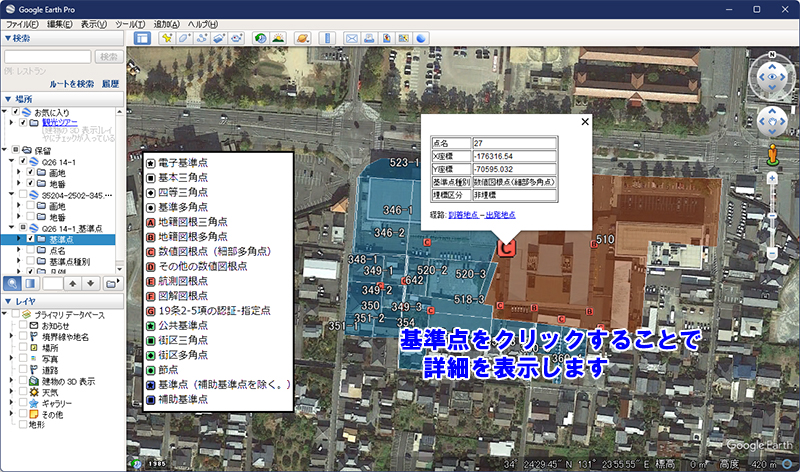This screenshot has height=472, width=800.
Task: Click the blue Earth globe toolbar icon
Action: (x=421, y=38)
